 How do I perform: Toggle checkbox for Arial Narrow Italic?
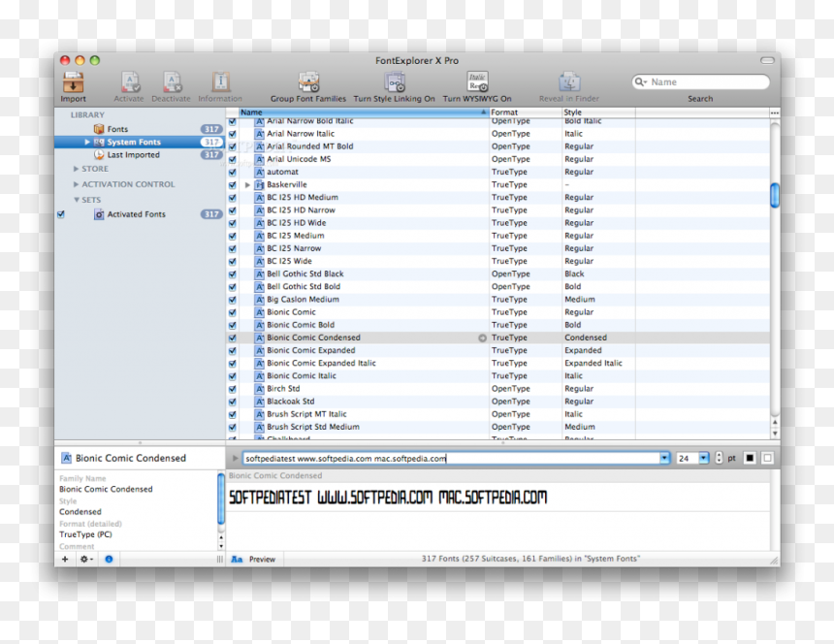[233, 134]
